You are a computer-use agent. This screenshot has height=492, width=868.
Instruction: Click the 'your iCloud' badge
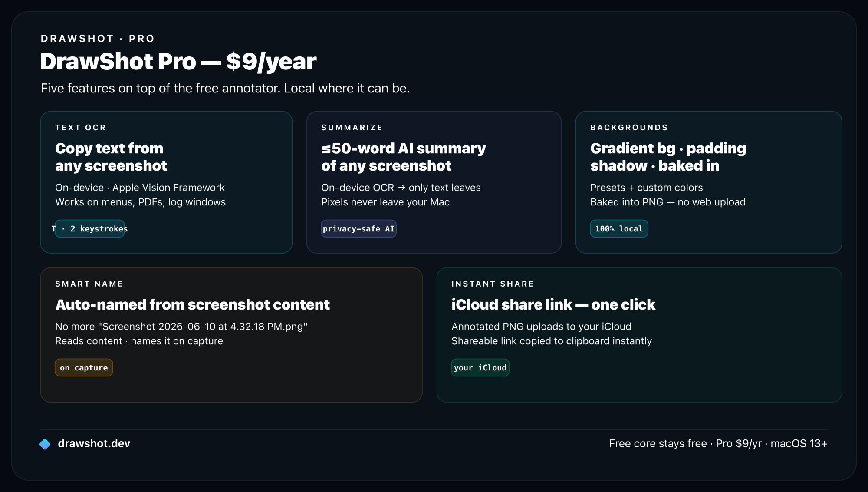[480, 368]
